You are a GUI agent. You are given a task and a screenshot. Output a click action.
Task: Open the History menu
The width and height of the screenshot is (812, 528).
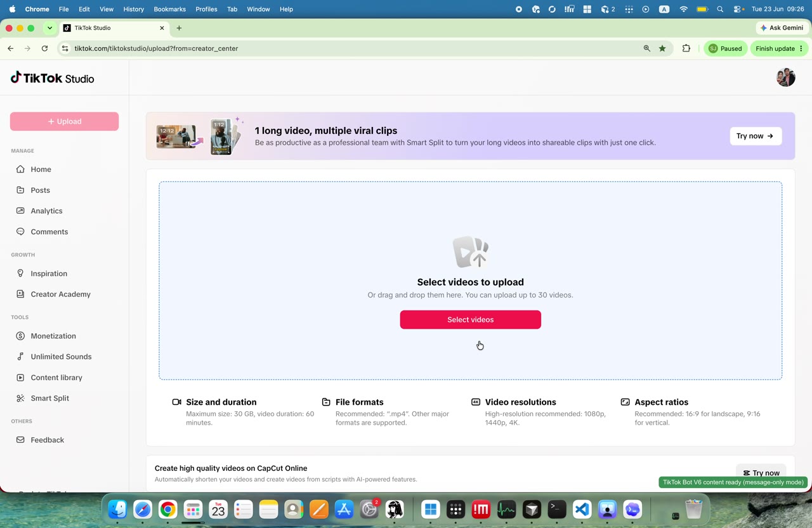click(x=133, y=9)
